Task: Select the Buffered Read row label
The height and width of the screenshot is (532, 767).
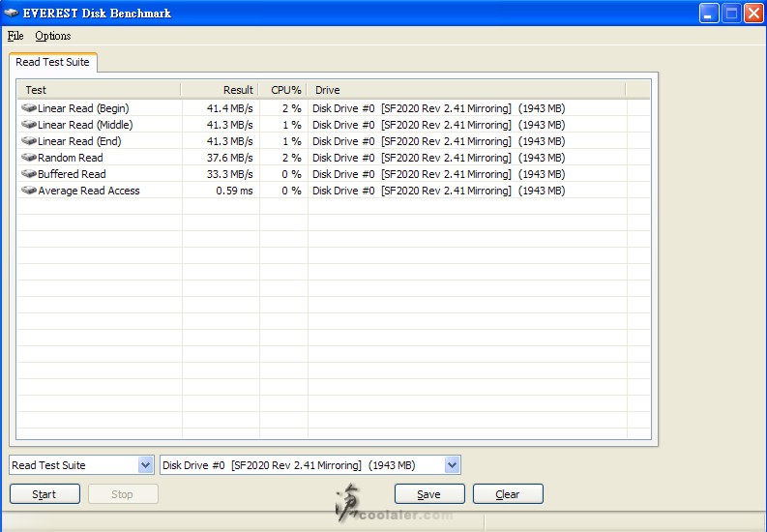Action: click(72, 174)
